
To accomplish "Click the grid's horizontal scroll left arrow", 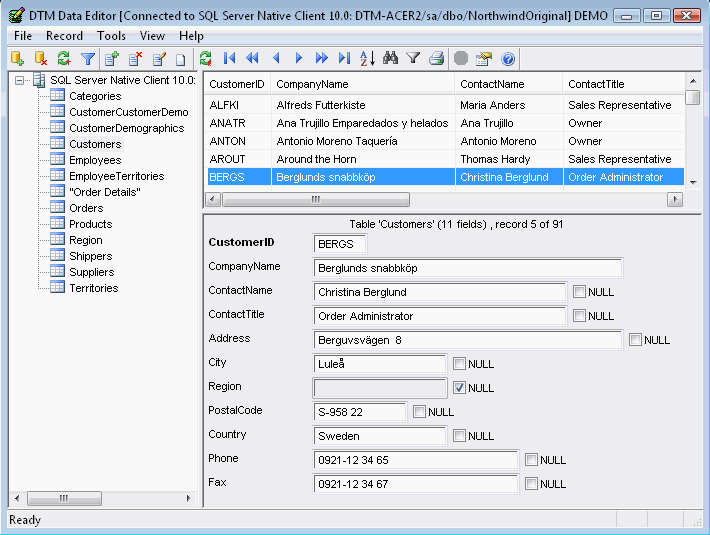I will pos(213,199).
